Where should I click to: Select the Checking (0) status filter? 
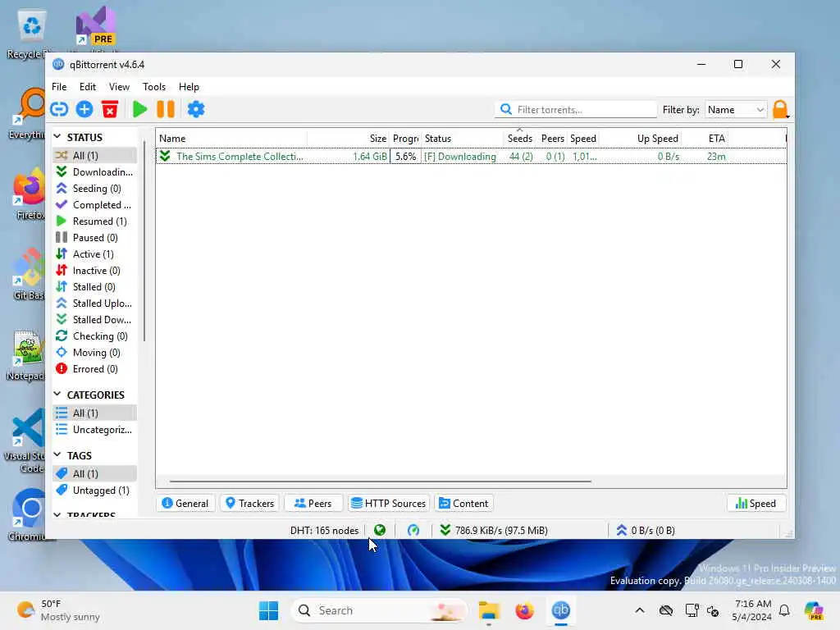pyautogui.click(x=95, y=336)
